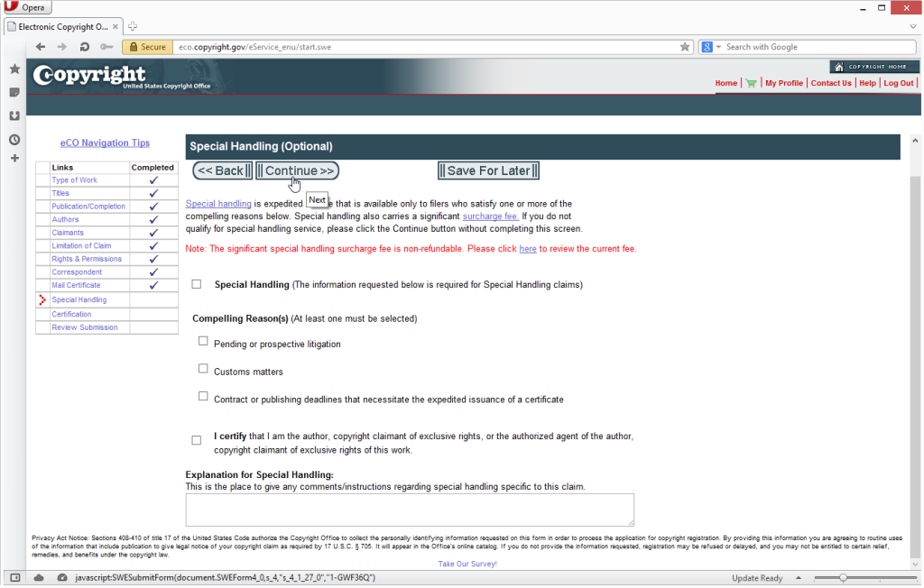Screen dimensions: 924x588
Task: Click the Secure padlock badge
Action: point(147,47)
